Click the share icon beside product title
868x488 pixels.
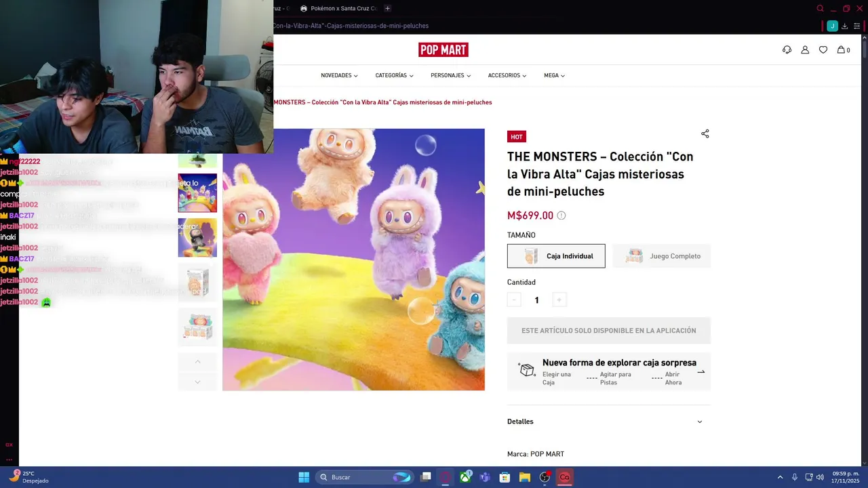(x=705, y=134)
